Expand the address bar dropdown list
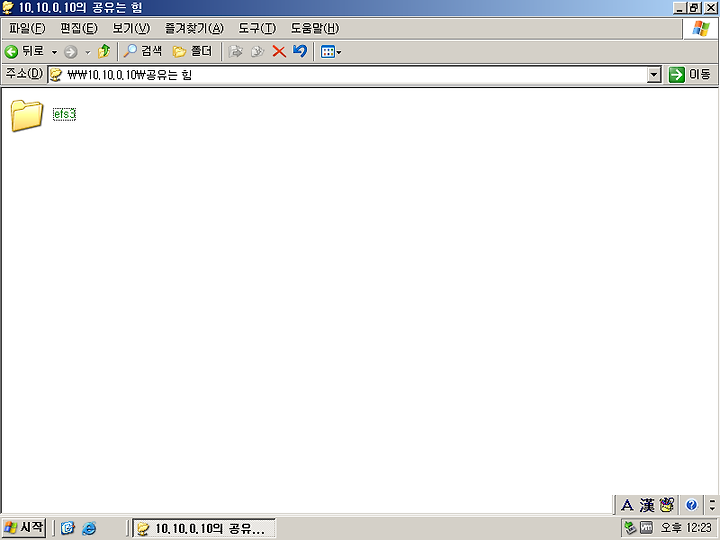Image resolution: width=720 pixels, height=540 pixels. pyautogui.click(x=653, y=74)
